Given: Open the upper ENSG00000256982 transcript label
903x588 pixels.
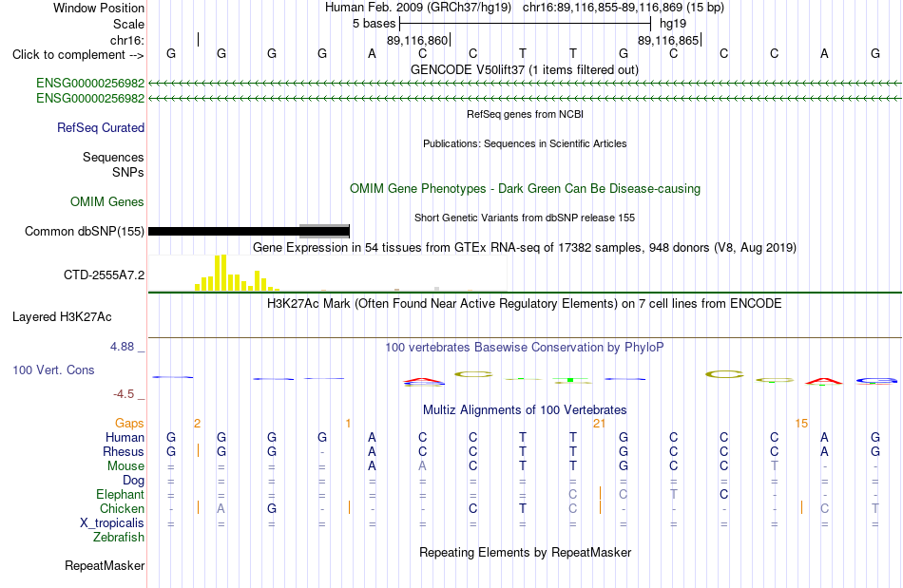Looking at the screenshot, I should [x=90, y=83].
